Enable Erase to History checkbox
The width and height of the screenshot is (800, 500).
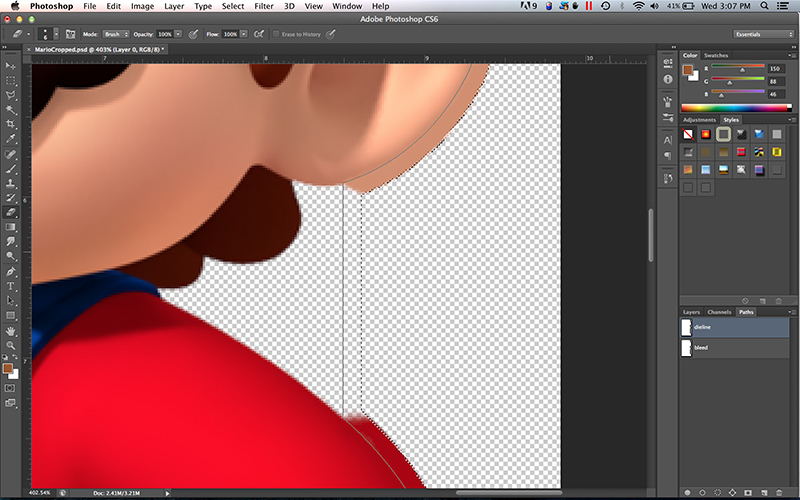click(x=276, y=34)
